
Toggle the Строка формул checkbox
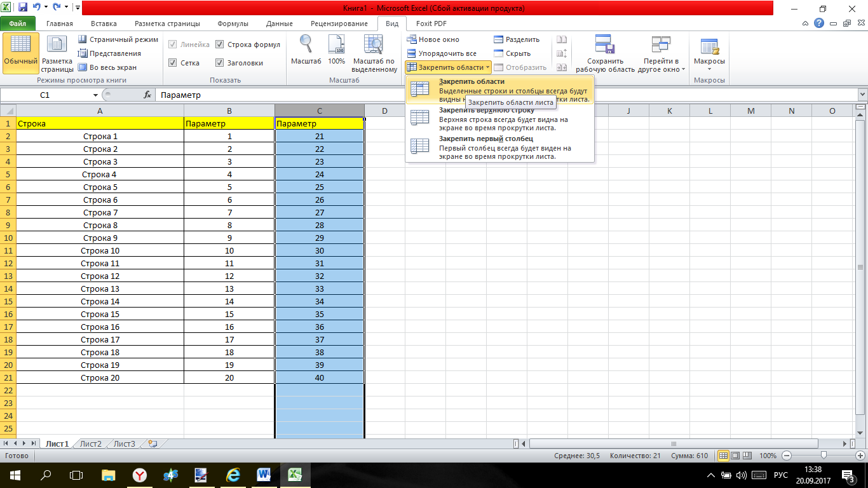click(220, 44)
